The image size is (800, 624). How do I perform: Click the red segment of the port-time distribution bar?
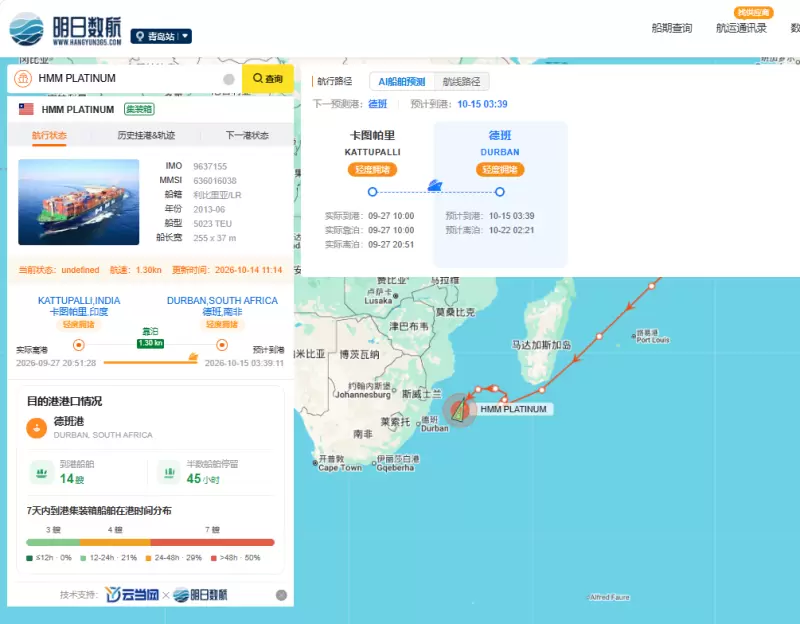tap(212, 542)
